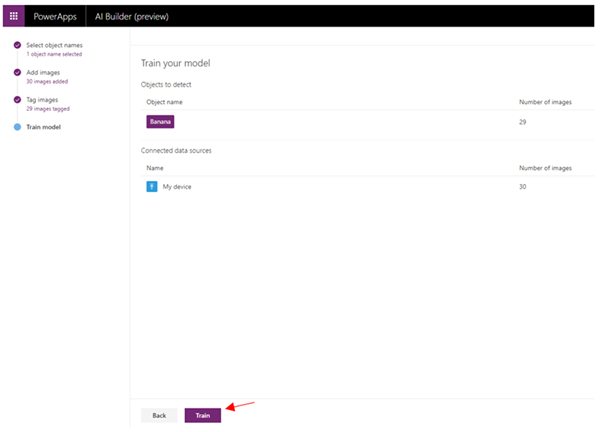Click the Object name column header
Screen dimensions: 600x432
(165, 102)
